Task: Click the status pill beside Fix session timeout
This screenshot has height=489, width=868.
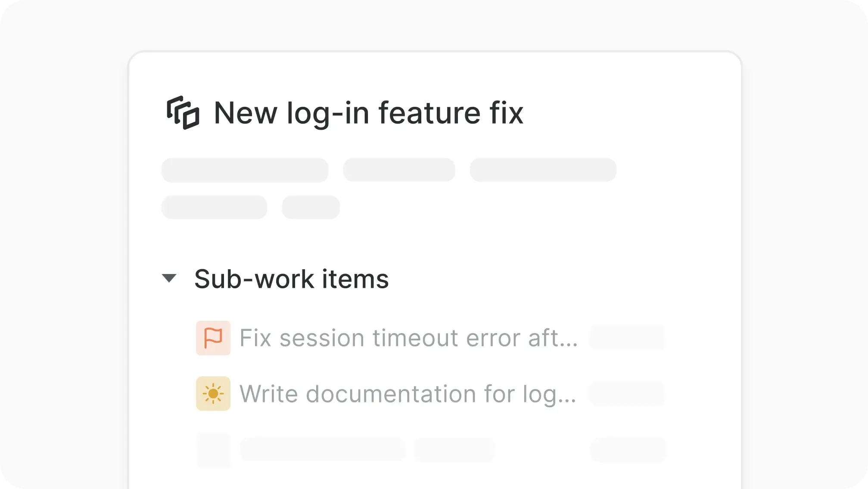Action: (x=627, y=338)
